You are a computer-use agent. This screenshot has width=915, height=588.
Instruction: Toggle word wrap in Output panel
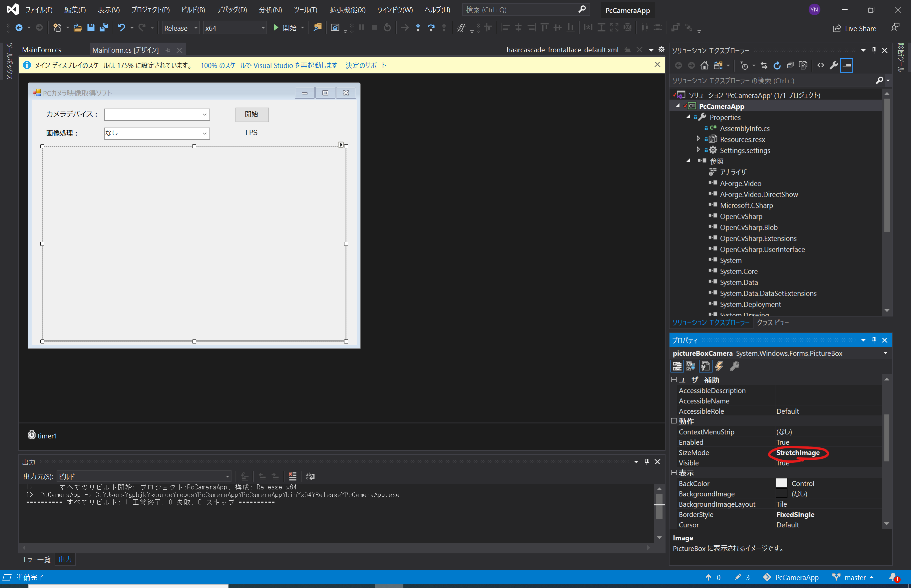[x=311, y=476]
